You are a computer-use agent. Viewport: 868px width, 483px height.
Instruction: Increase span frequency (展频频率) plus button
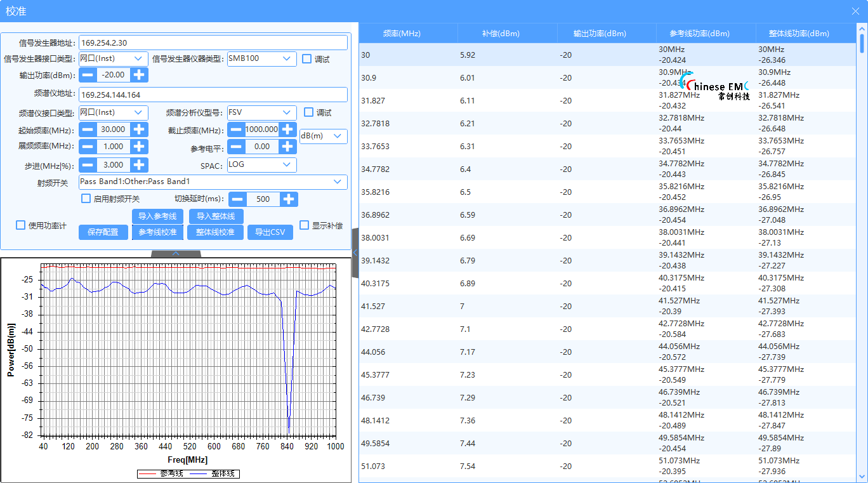point(140,146)
